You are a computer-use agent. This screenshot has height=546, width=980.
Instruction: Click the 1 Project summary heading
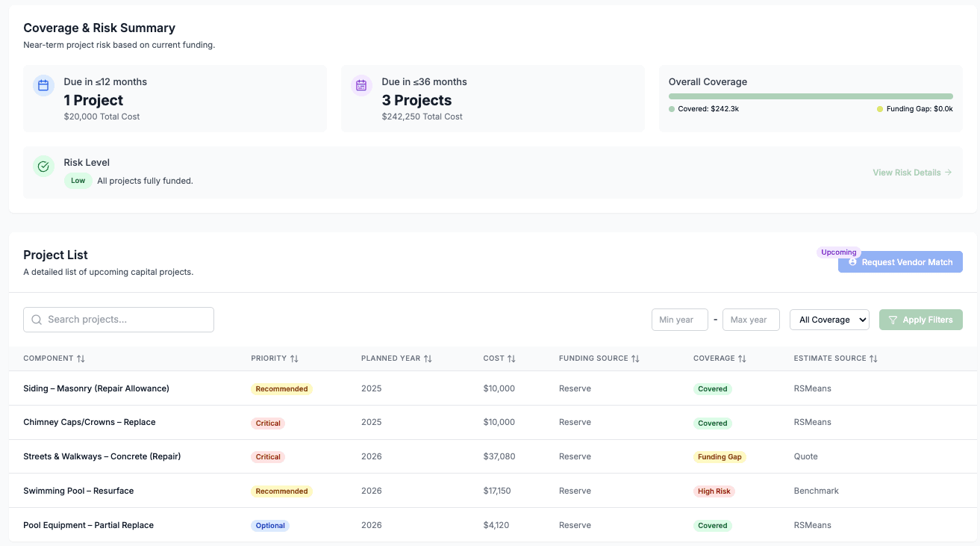point(93,100)
